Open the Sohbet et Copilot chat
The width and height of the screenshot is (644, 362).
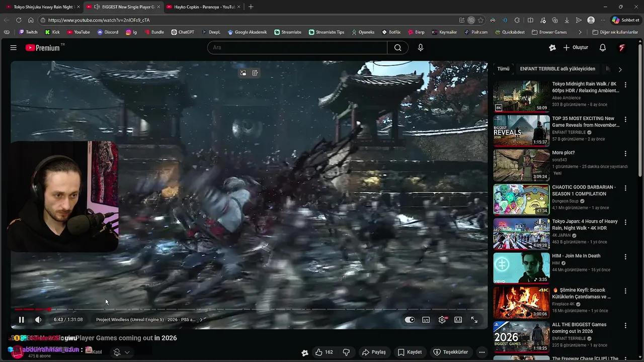(x=625, y=20)
